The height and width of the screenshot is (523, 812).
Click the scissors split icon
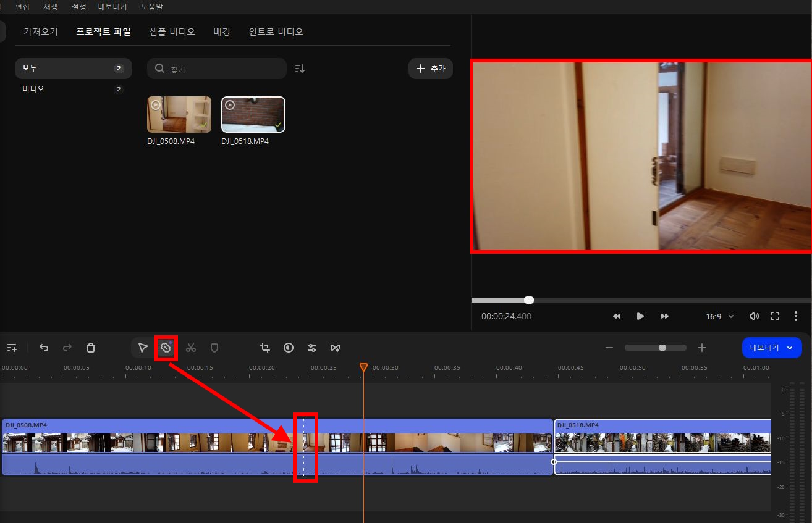click(191, 348)
